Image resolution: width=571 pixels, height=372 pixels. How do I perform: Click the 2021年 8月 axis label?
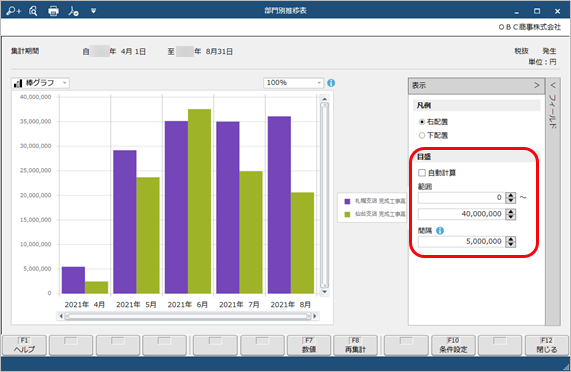coord(291,304)
